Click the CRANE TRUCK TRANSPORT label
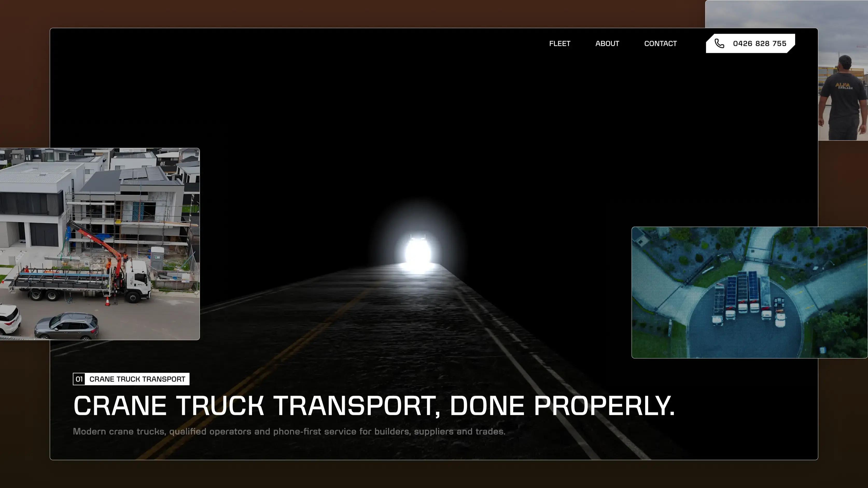This screenshot has width=868, height=488. coord(137,379)
